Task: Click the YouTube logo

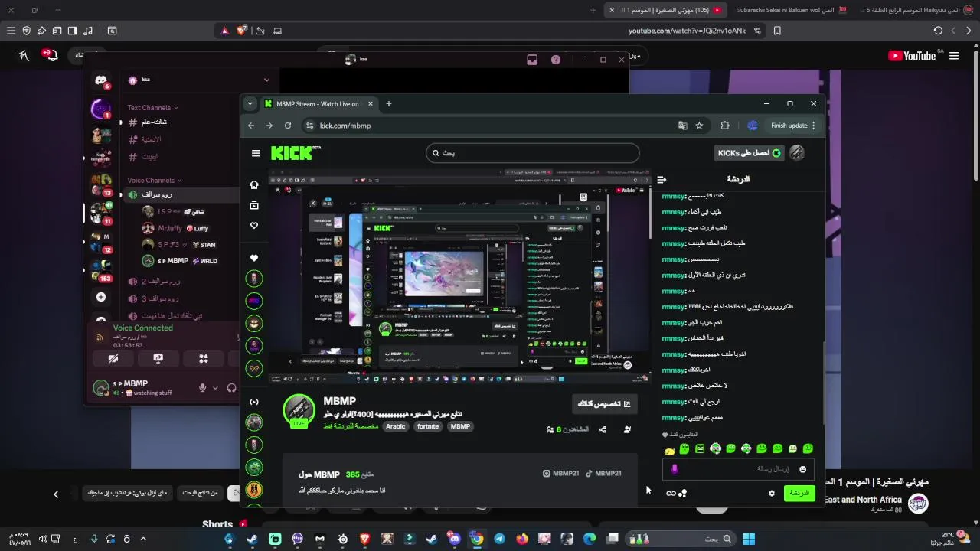Action: [912, 56]
